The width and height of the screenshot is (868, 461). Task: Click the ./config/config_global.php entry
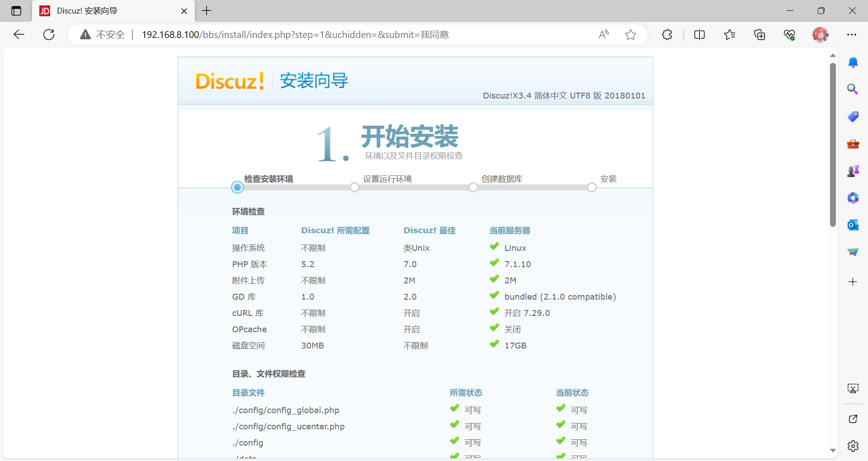click(286, 410)
